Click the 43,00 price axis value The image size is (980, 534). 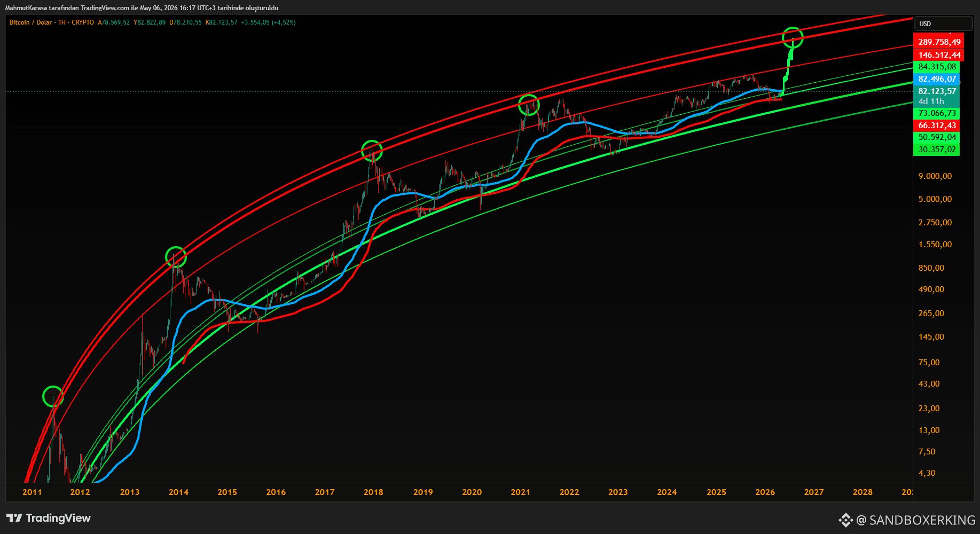coord(929,384)
